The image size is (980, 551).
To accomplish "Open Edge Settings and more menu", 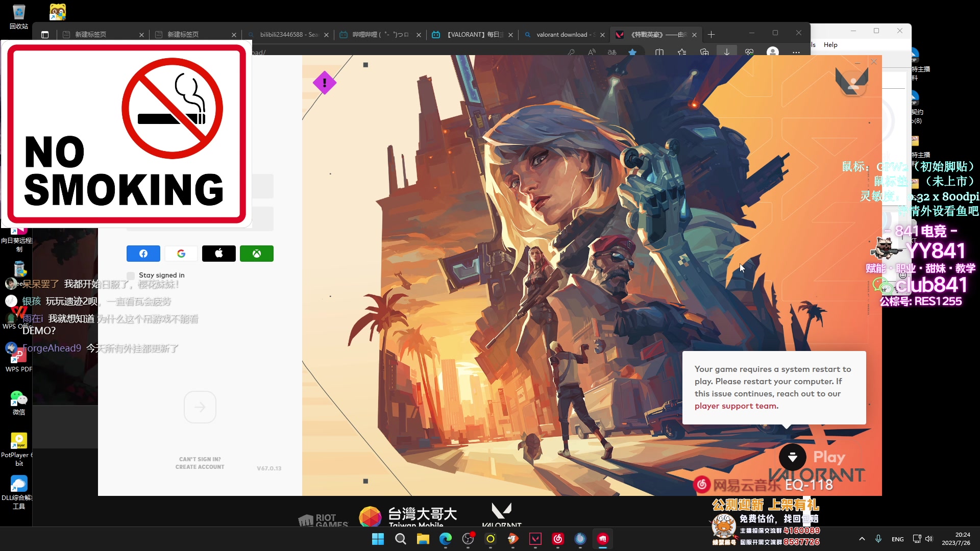I will [x=796, y=53].
